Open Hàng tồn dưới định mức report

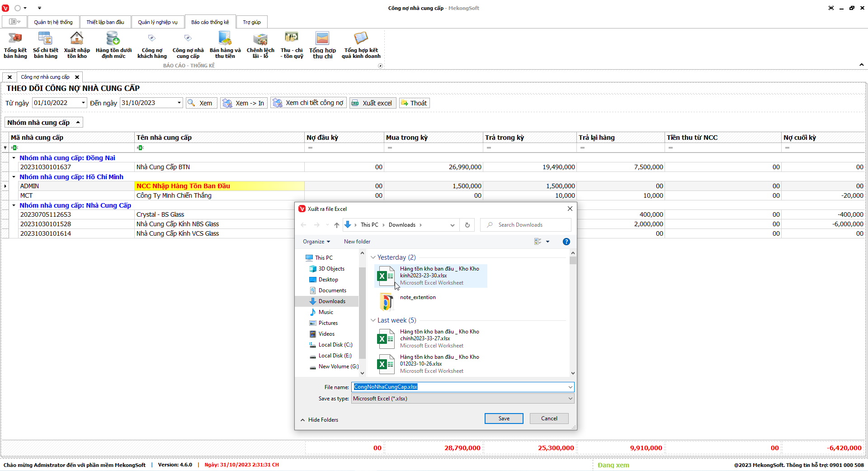point(113,45)
